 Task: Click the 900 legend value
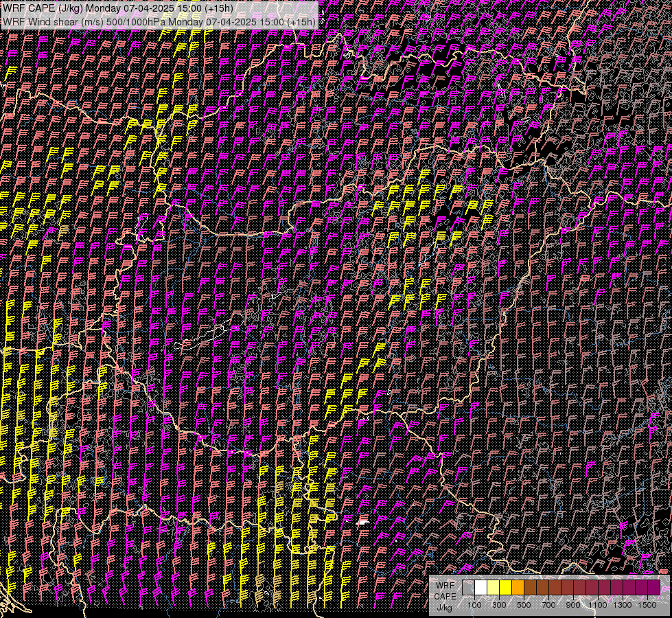coord(573,605)
